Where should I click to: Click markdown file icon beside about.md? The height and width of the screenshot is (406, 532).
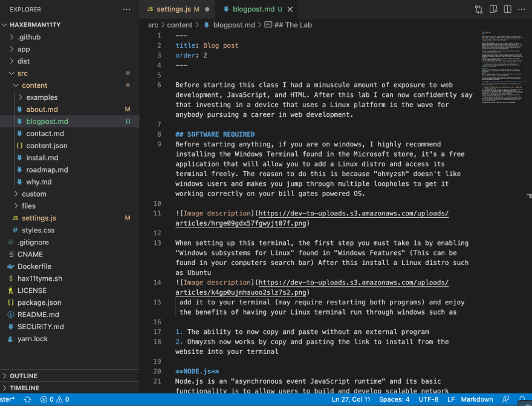click(20, 110)
